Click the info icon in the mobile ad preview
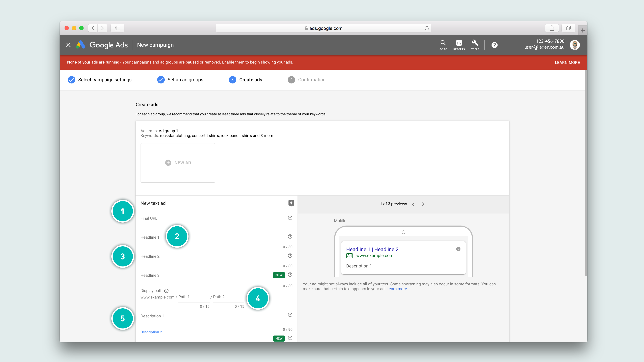Viewport: 644px width, 362px height. click(458, 249)
